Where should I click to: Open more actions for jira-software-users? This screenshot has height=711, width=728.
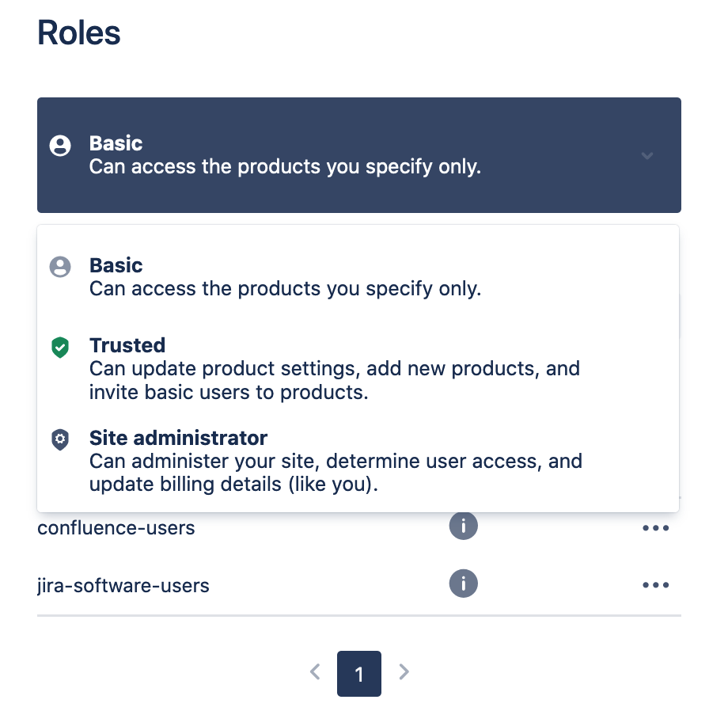(x=656, y=585)
